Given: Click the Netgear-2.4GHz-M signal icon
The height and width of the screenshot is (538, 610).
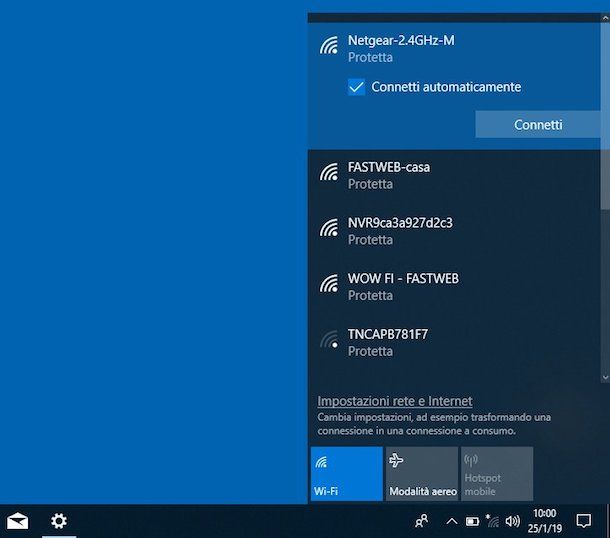Looking at the screenshot, I should (329, 46).
